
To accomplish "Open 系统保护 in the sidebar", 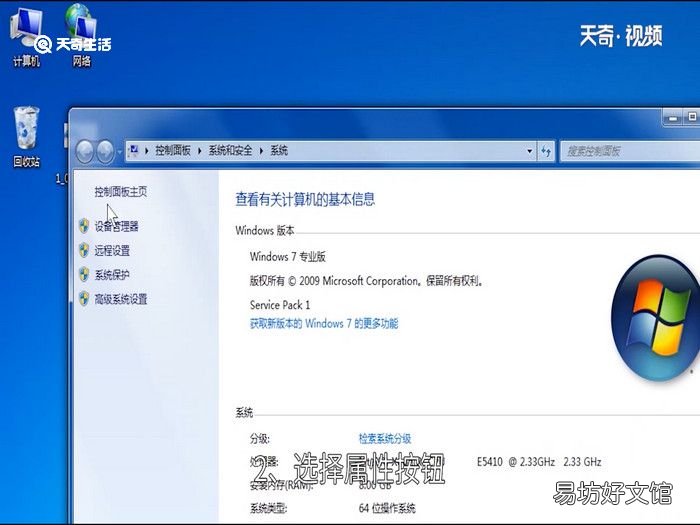I will click(x=112, y=275).
